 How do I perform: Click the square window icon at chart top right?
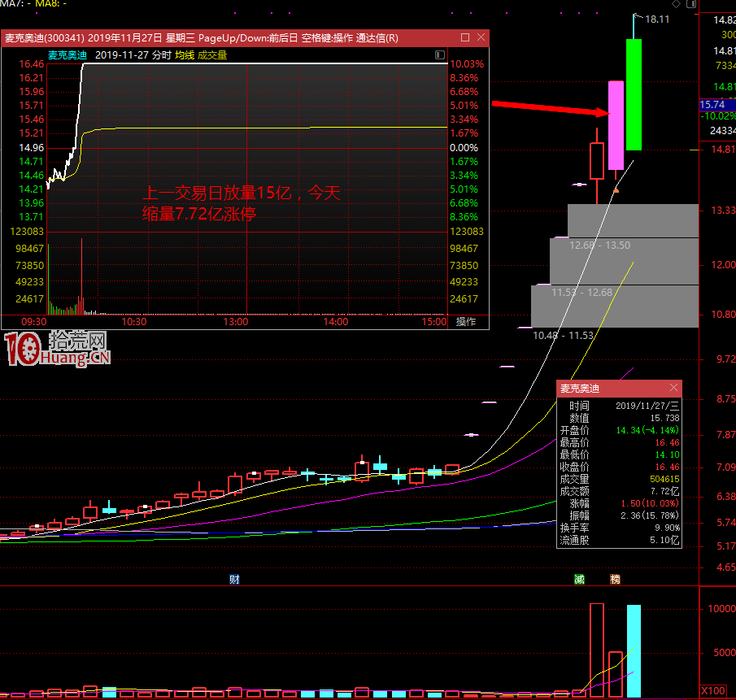(x=691, y=4)
